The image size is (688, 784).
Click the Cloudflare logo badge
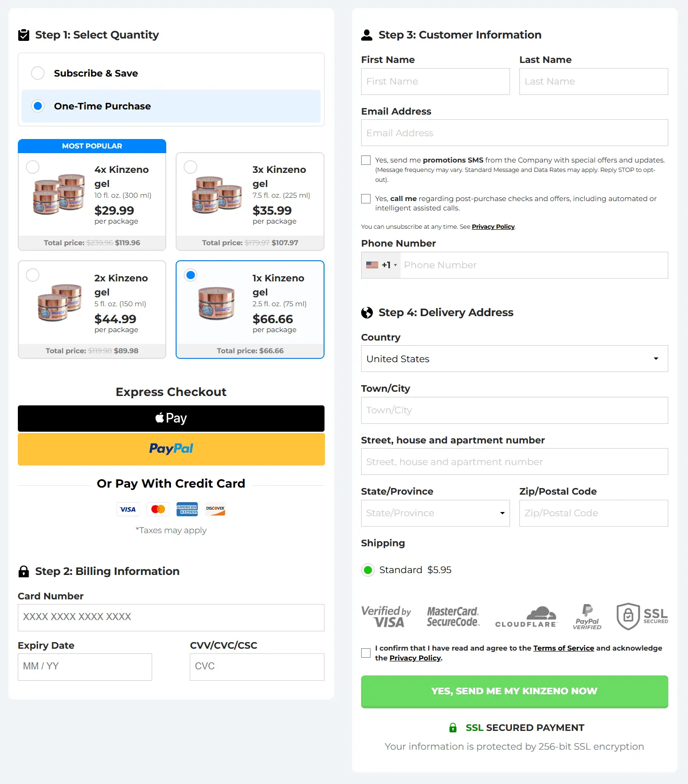click(526, 616)
